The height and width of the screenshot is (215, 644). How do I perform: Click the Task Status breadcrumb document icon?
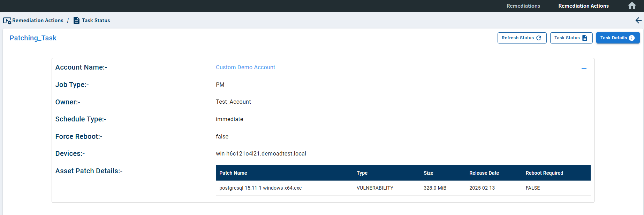(76, 21)
